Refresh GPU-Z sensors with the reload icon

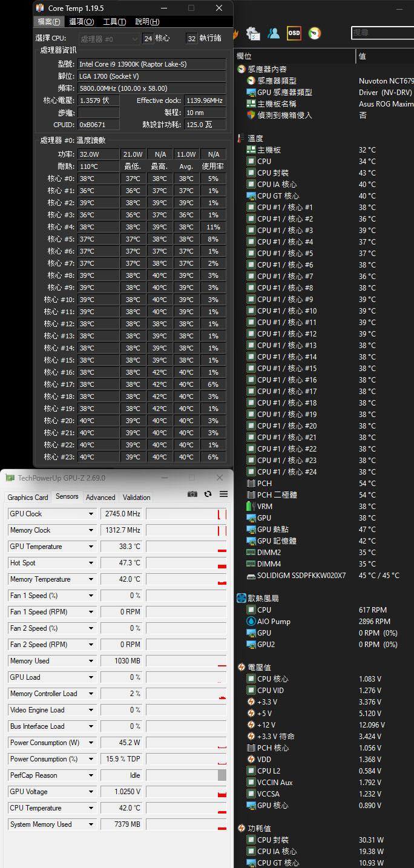pyautogui.click(x=208, y=494)
